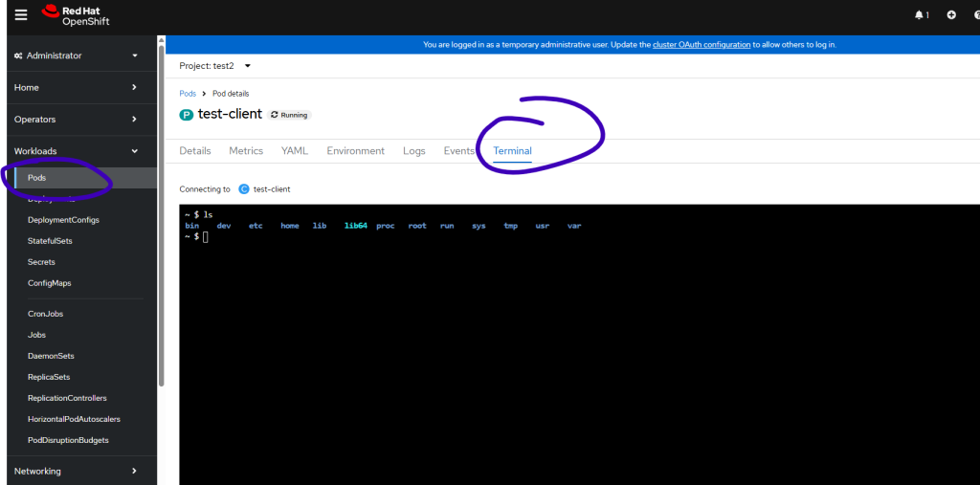Switch to the Details tab
The height and width of the screenshot is (485, 980).
click(x=194, y=151)
